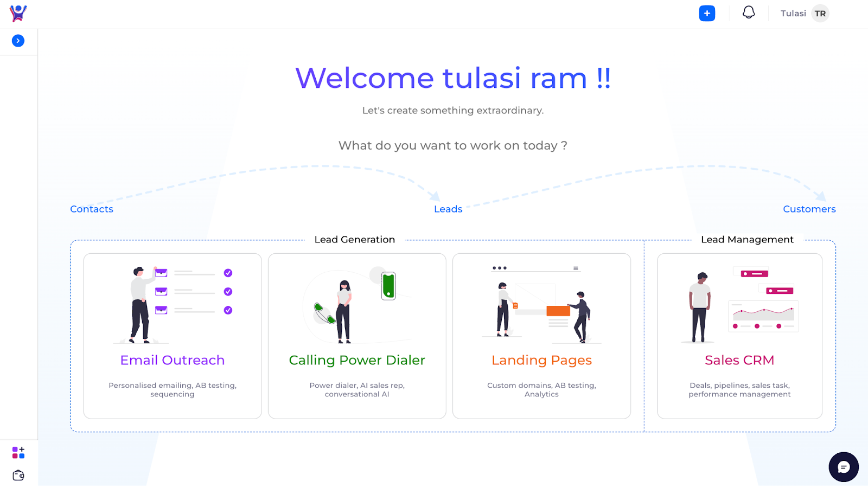
Task: Open the wallet icon in sidebar
Action: tap(18, 476)
